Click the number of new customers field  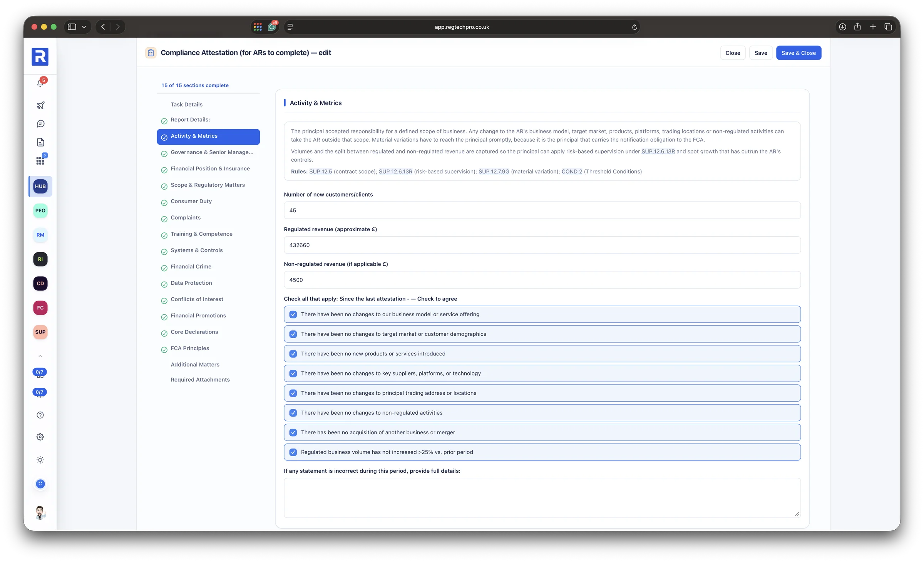point(542,210)
